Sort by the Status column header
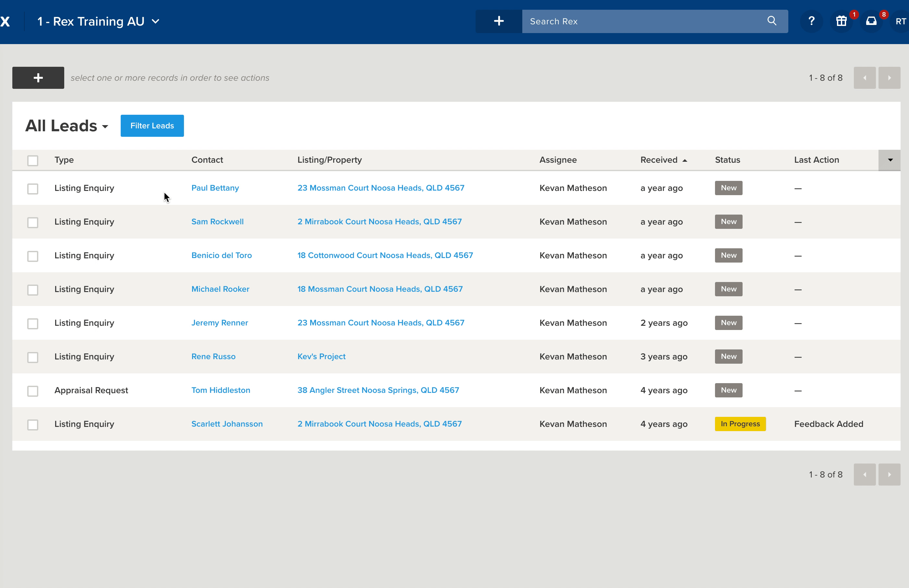 coord(727,160)
